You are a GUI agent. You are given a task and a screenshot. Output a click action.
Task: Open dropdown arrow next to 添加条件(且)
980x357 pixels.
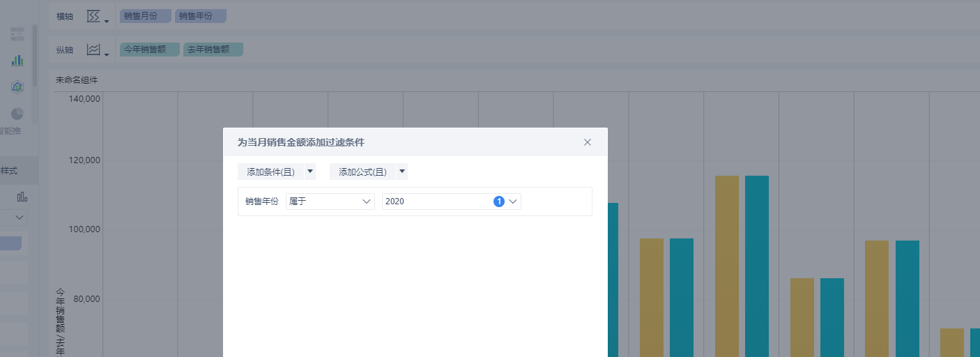coord(310,172)
